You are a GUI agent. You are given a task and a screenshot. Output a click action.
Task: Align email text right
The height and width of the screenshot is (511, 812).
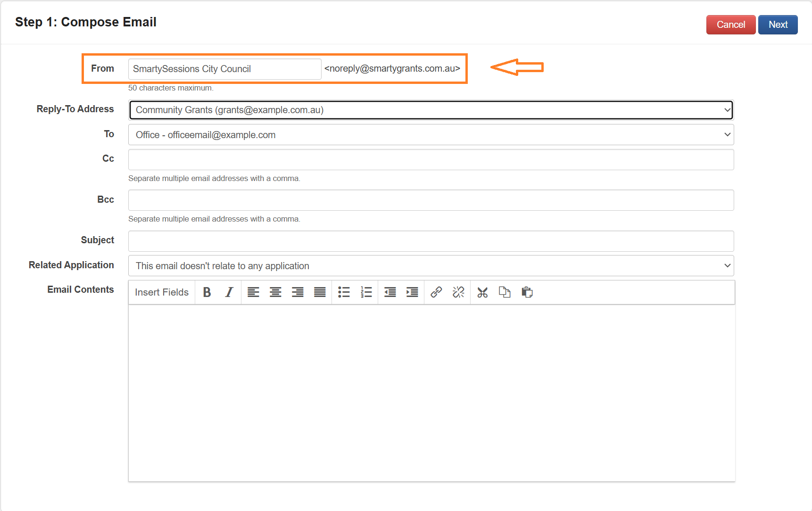298,292
